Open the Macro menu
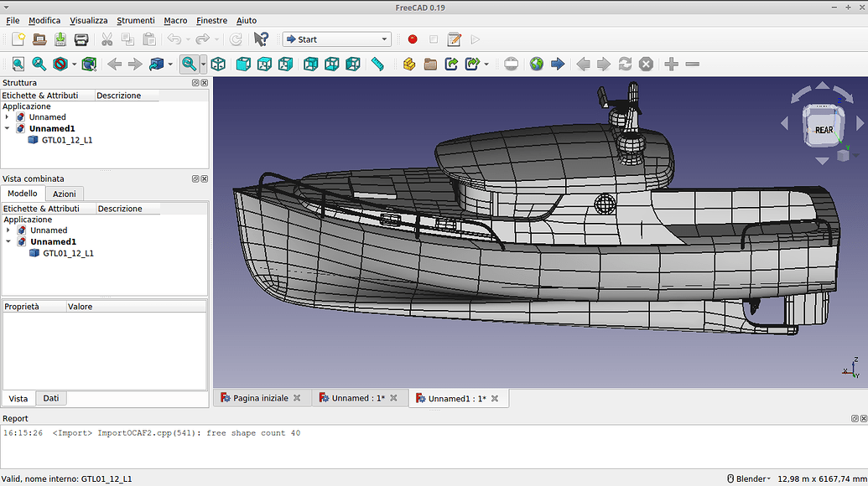 click(175, 20)
